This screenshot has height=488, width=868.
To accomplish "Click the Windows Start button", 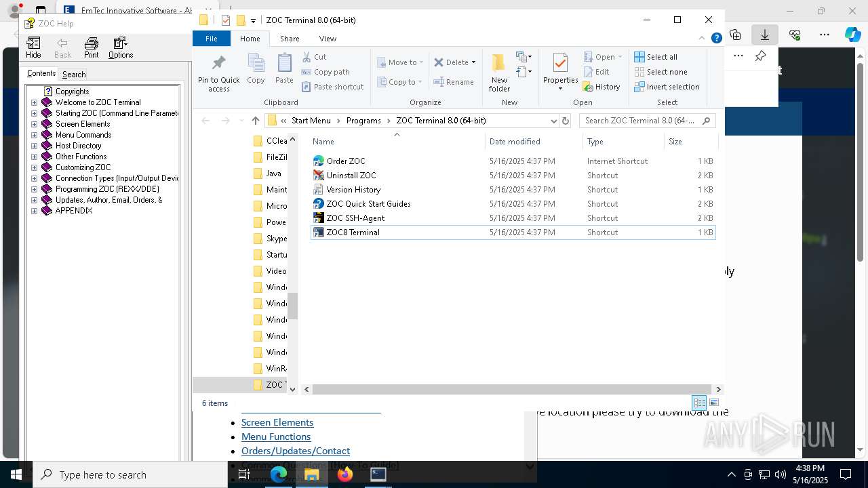I will (16, 474).
